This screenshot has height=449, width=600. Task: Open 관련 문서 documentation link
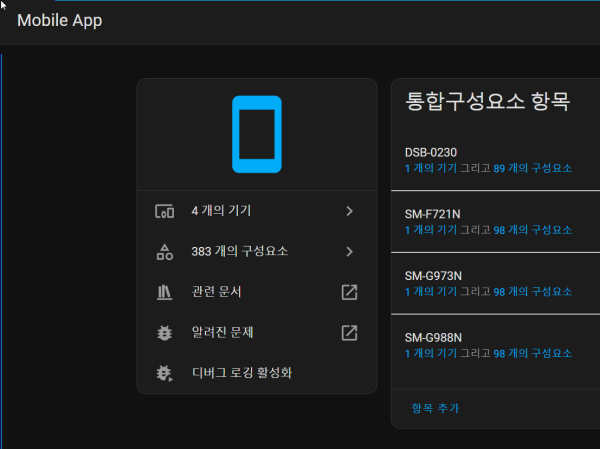click(257, 292)
